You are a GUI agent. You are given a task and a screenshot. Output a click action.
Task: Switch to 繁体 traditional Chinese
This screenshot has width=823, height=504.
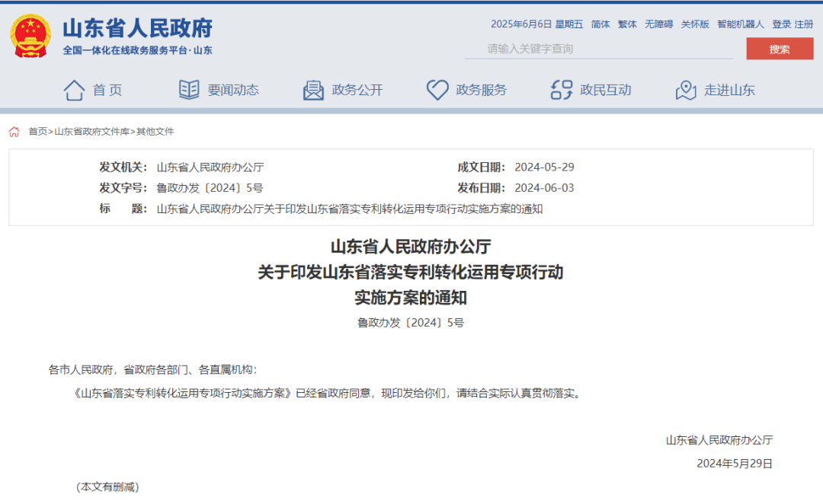pyautogui.click(x=627, y=24)
